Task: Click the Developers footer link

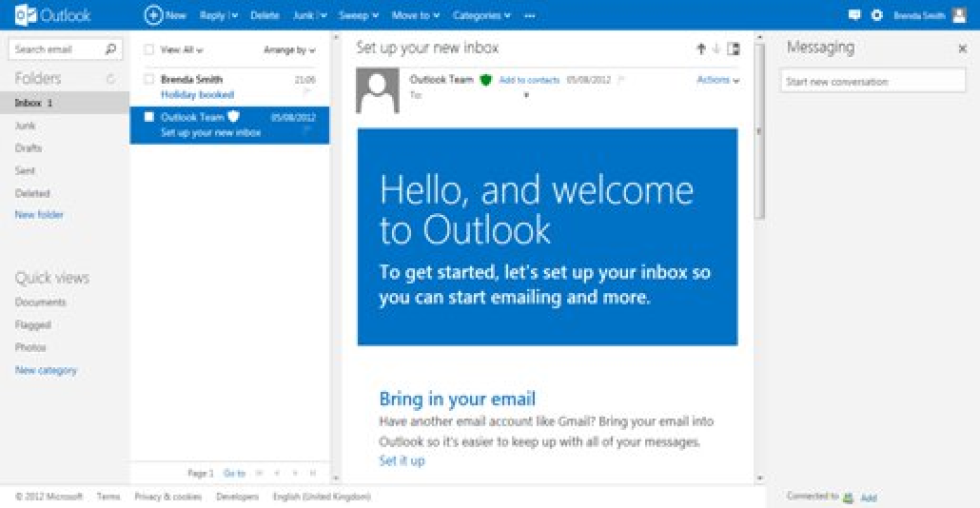Action: coord(238,496)
